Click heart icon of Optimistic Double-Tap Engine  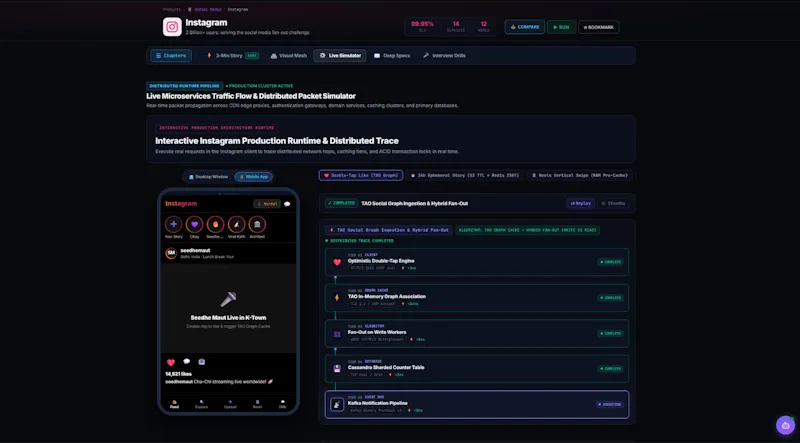337,262
